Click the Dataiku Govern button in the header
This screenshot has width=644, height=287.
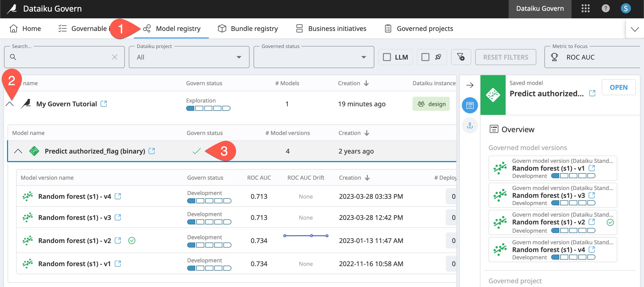point(540,9)
